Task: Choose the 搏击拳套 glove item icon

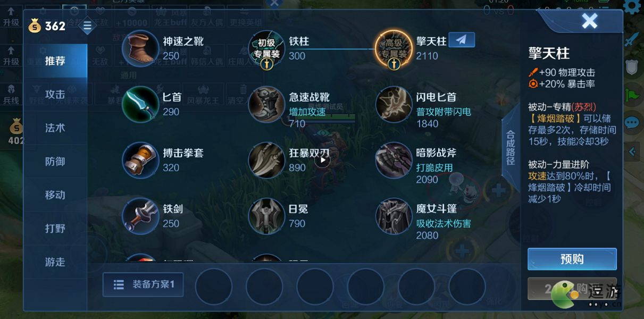Action: coord(141,160)
